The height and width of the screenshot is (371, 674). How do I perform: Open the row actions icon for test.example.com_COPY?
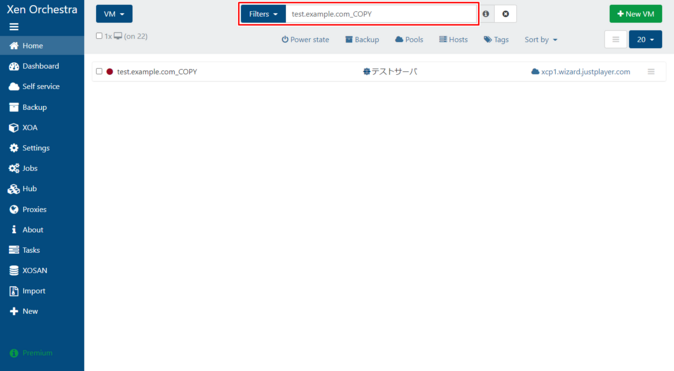pos(651,72)
